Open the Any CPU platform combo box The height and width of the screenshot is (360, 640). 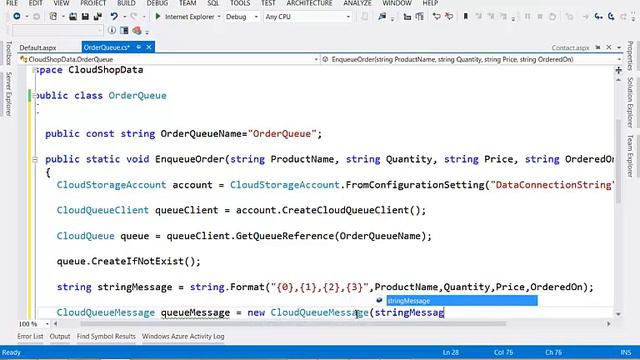[x=307, y=17]
